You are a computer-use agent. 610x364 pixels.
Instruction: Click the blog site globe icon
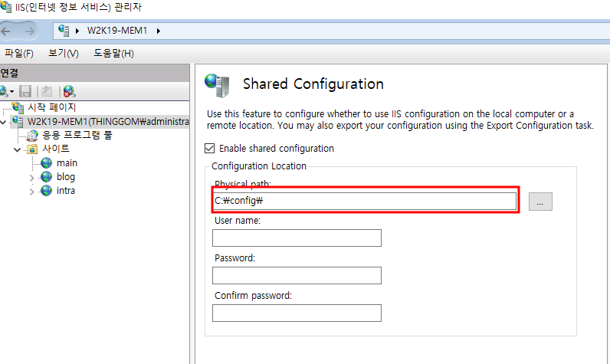pyautogui.click(x=46, y=177)
